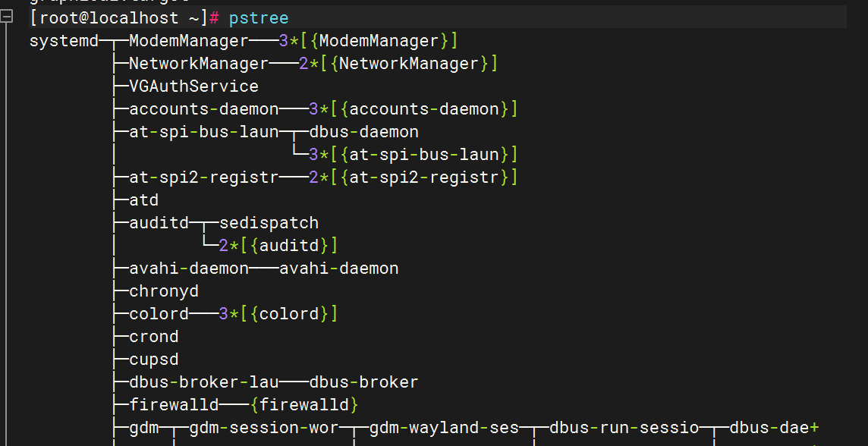868x446 pixels.
Task: Click the {firewalld} thread entry
Action: tap(304, 405)
